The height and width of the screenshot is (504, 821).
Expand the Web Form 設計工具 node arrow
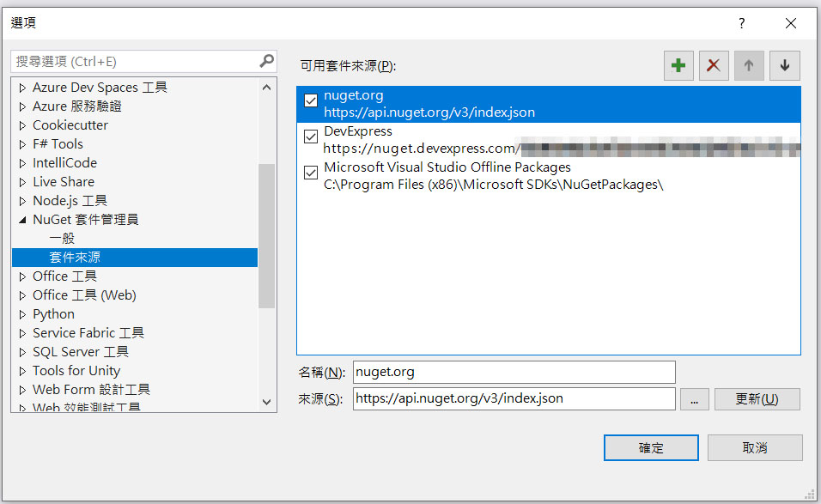pos(22,390)
